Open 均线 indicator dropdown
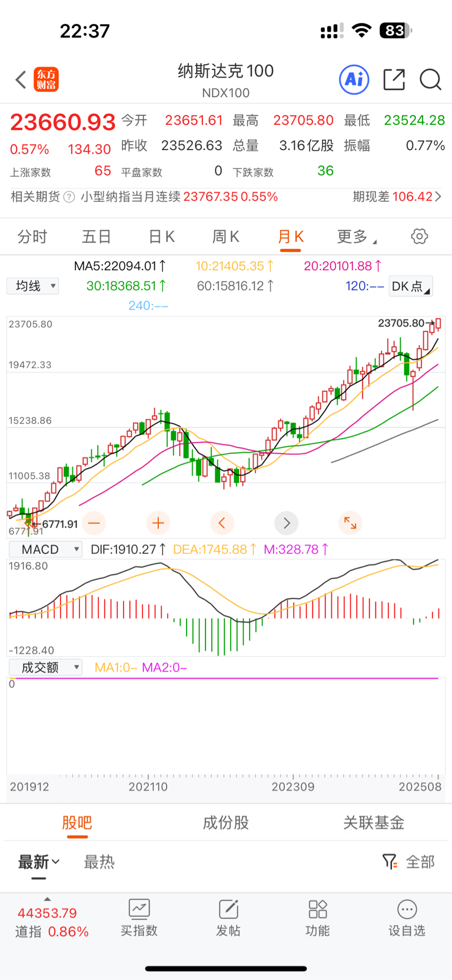This screenshot has height=980, width=452. pyautogui.click(x=33, y=286)
